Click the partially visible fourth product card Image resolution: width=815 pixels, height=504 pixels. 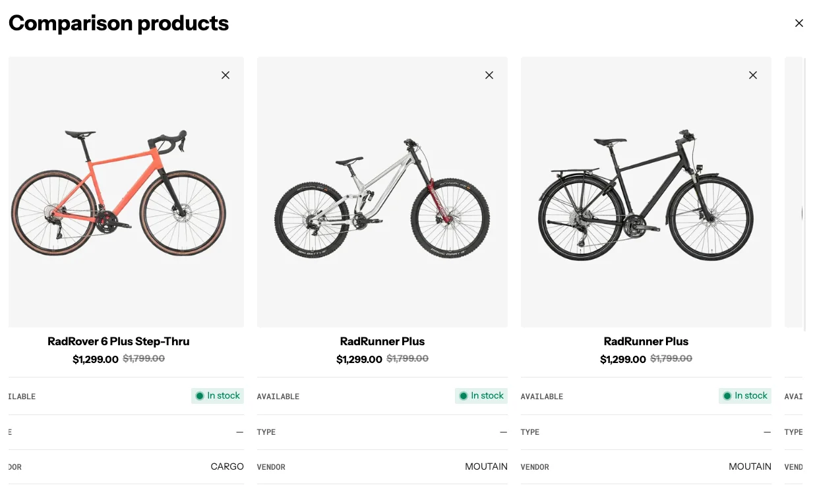(798, 191)
